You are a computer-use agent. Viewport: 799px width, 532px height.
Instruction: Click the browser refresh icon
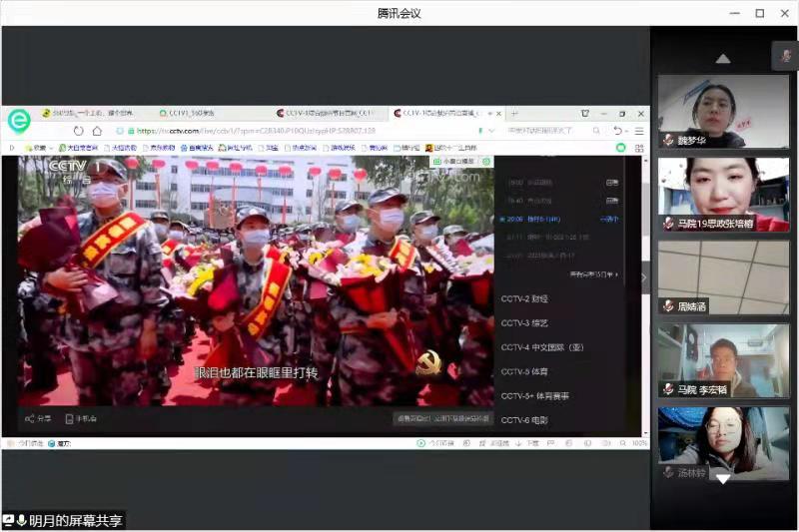[79, 131]
